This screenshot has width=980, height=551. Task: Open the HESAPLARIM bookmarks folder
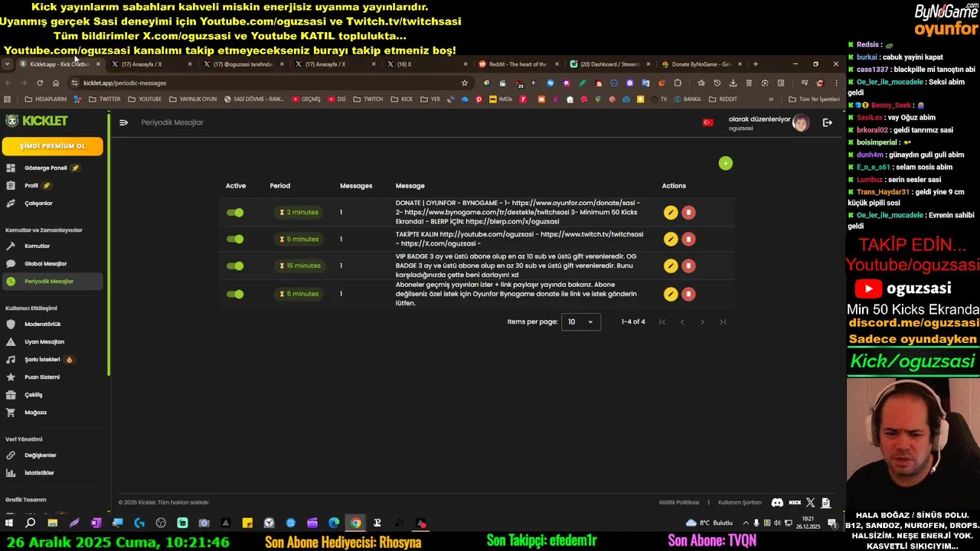pyautogui.click(x=46, y=99)
